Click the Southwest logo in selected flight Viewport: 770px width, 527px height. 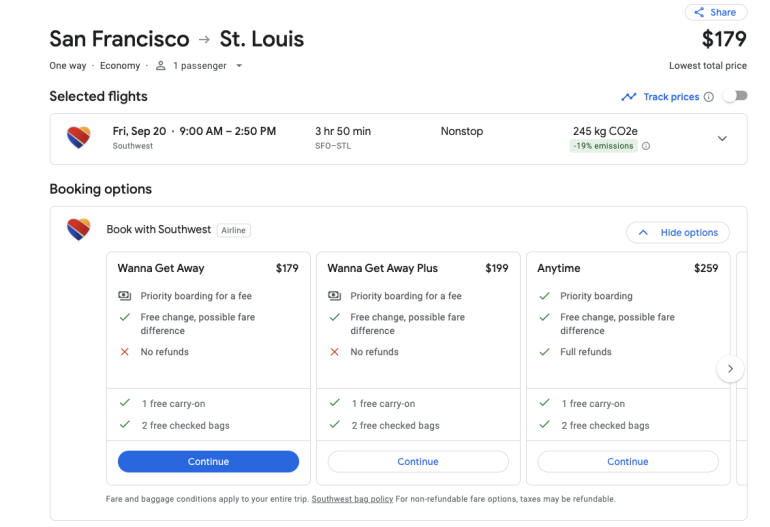(x=78, y=138)
